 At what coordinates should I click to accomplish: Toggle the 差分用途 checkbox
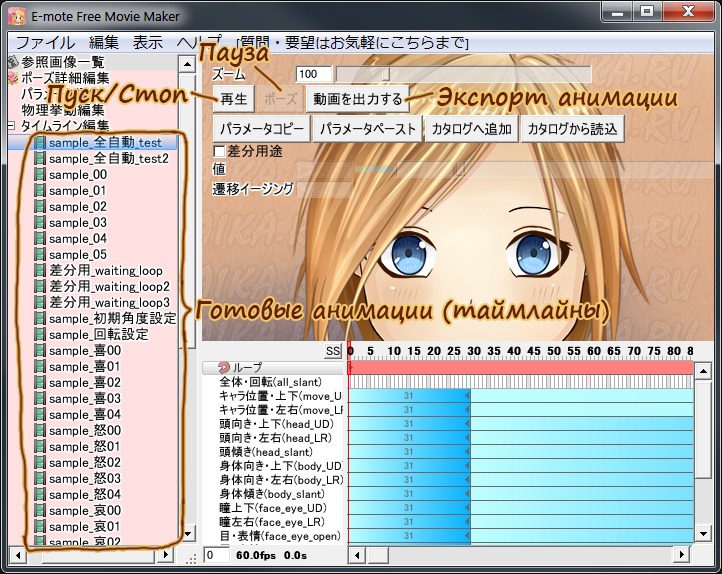point(219,151)
